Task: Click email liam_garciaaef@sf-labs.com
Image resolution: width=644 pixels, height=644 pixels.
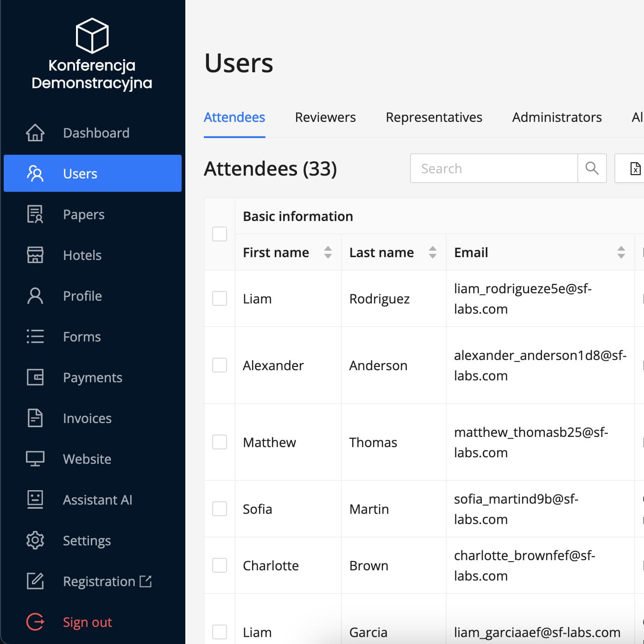Action: click(537, 632)
